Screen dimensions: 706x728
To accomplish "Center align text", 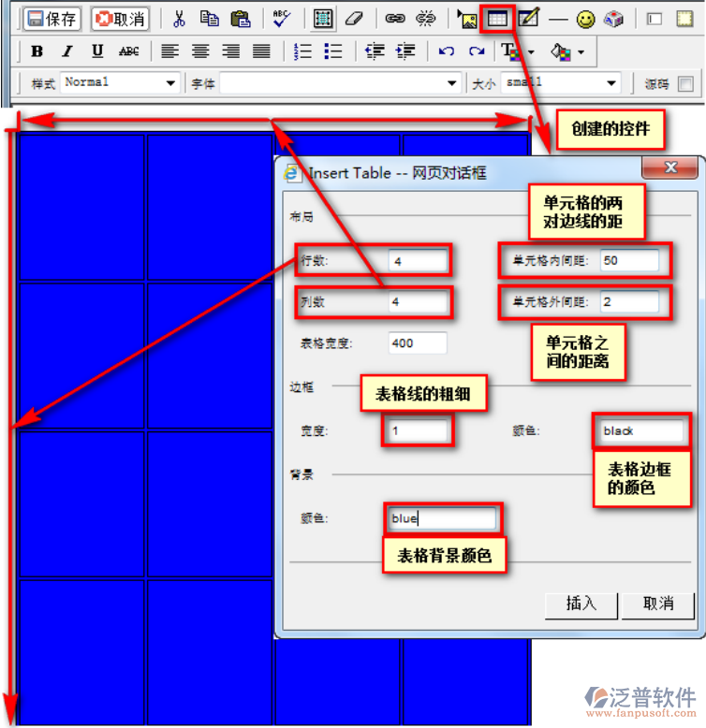I will coord(200,51).
